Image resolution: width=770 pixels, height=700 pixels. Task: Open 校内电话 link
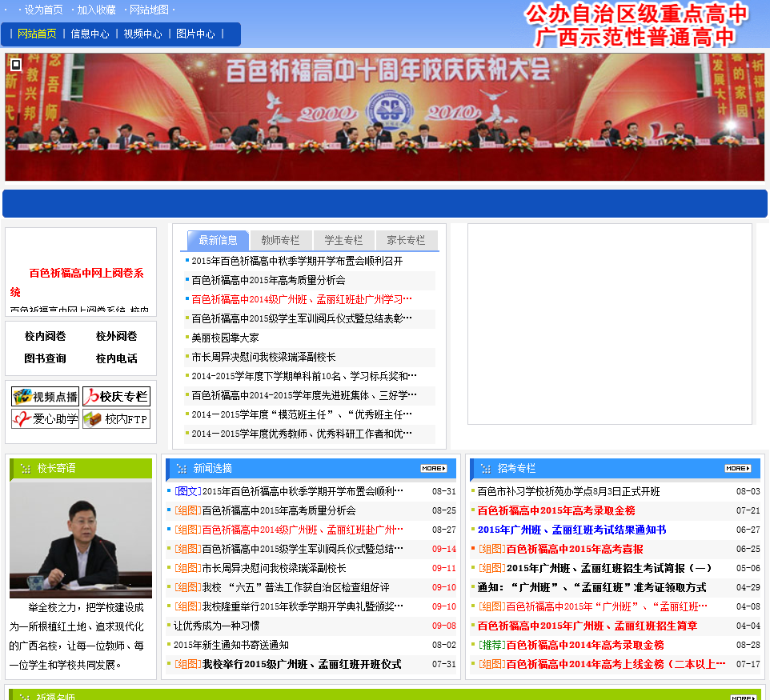click(116, 358)
